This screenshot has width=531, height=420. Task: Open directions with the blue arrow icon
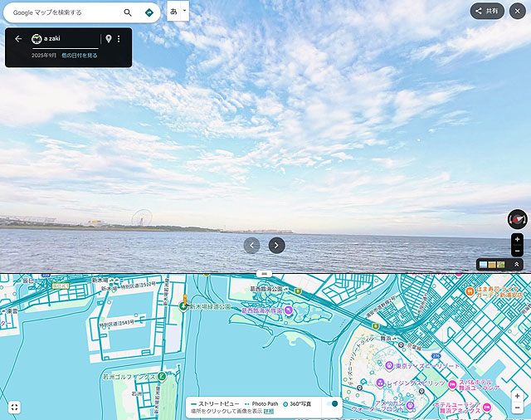(149, 12)
